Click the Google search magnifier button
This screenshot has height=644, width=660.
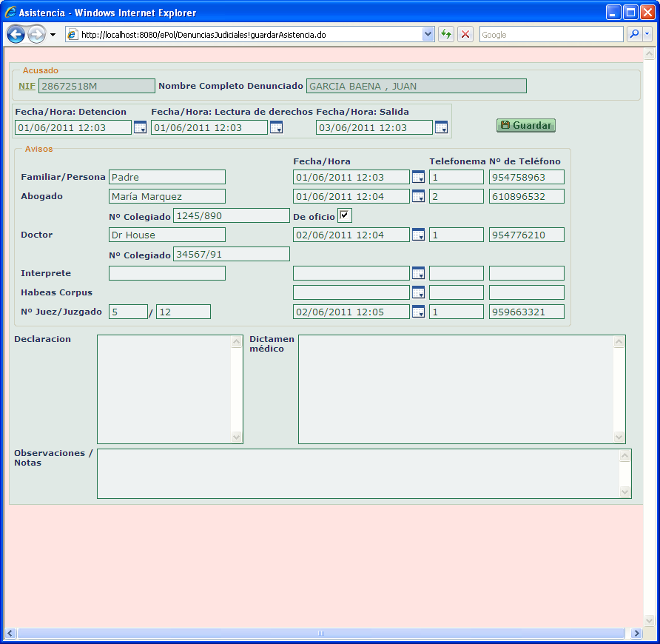pyautogui.click(x=634, y=35)
